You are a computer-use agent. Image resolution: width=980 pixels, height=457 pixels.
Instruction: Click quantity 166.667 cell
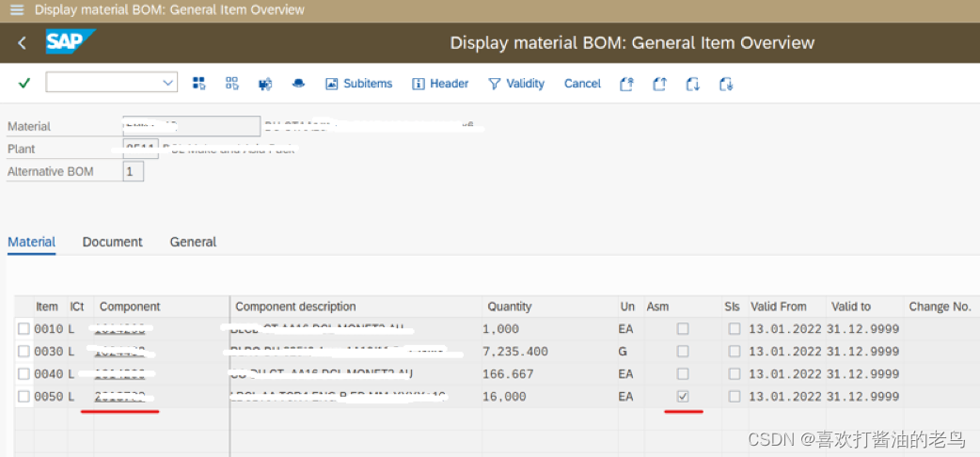508,374
